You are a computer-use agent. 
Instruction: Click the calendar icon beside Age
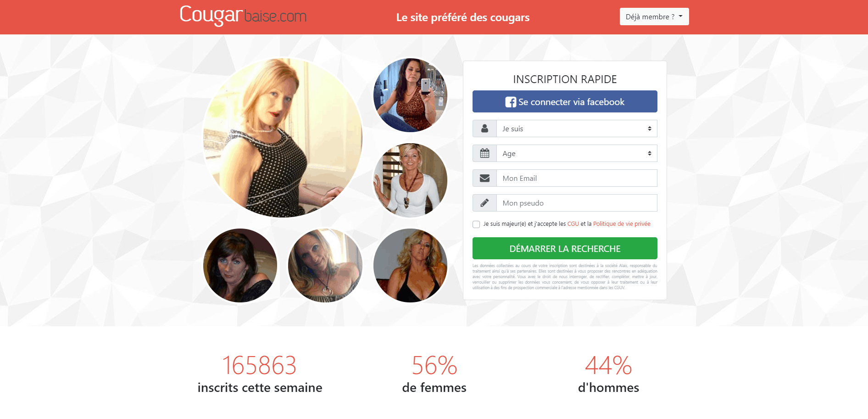(x=484, y=153)
